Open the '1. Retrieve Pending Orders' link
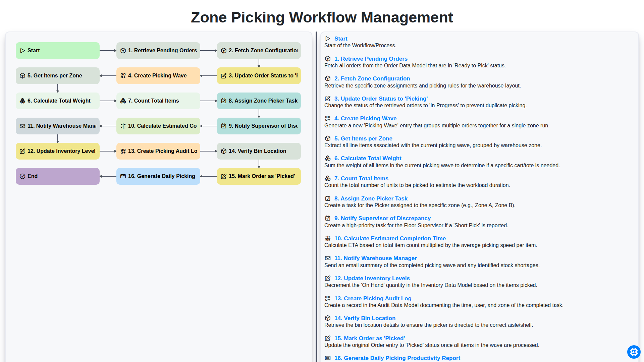The width and height of the screenshot is (644, 362). point(371,59)
